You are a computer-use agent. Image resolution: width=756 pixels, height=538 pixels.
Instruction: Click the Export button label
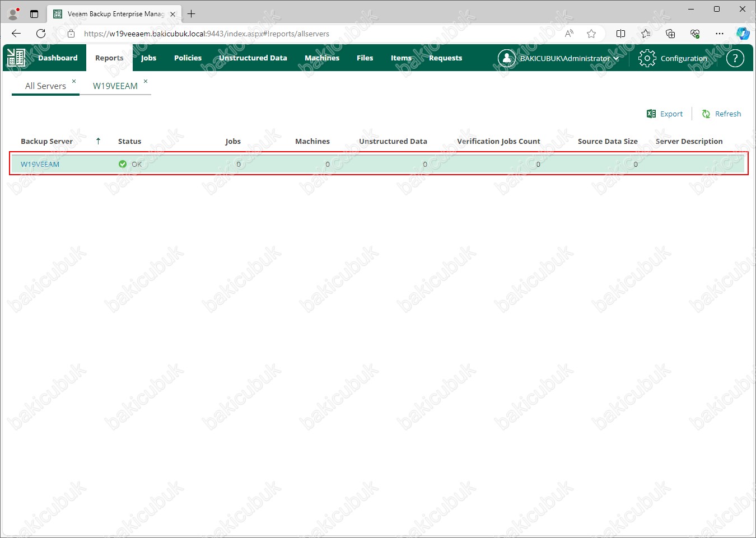pos(671,114)
